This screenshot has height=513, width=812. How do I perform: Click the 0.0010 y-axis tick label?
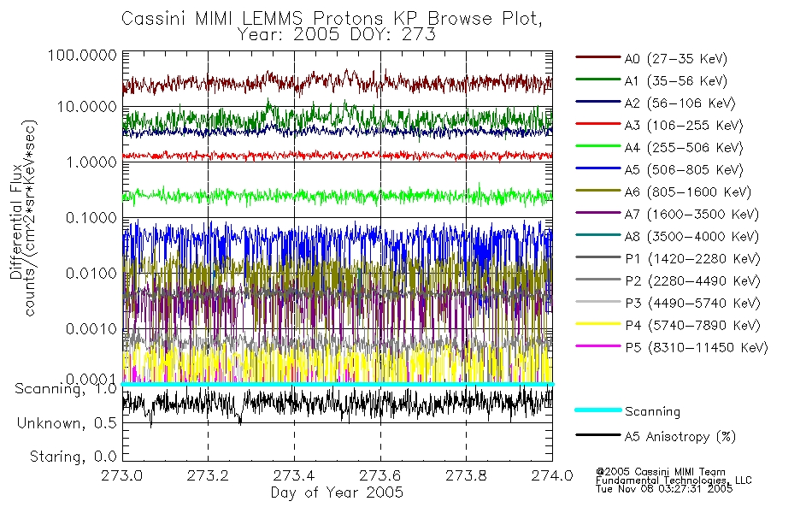[91, 328]
